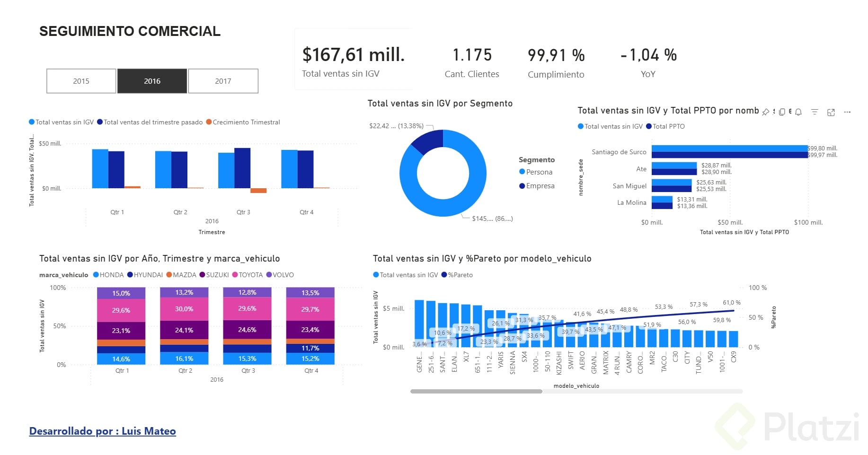Click the Qtr 3 label in quarterly chart
This screenshot has width=868, height=455.
pos(243,212)
